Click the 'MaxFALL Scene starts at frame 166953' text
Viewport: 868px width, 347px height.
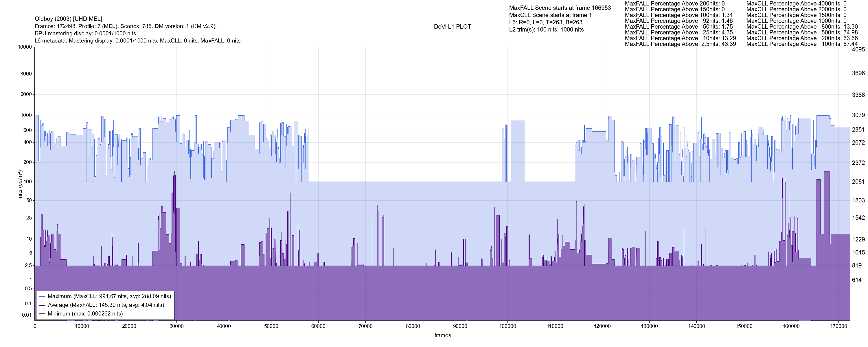(x=560, y=8)
